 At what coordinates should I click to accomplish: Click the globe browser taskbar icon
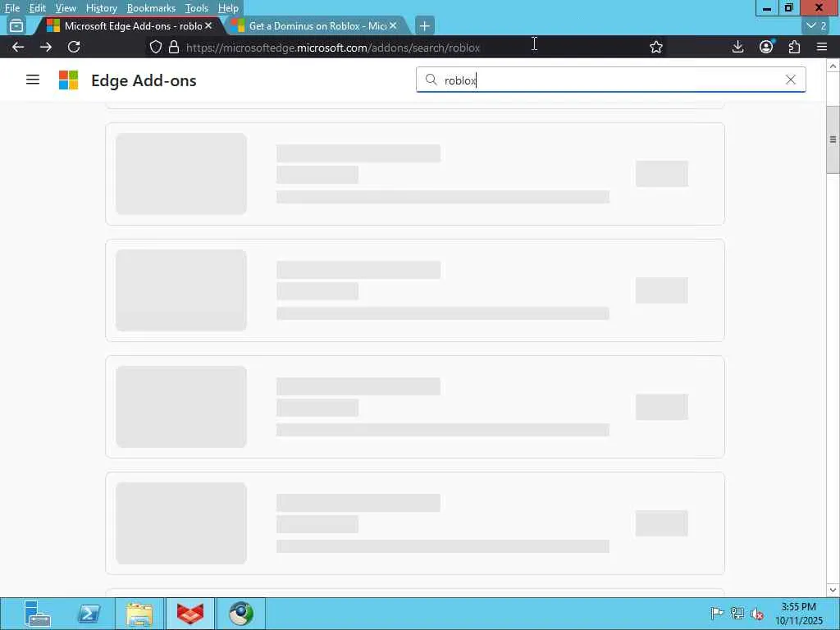click(x=241, y=614)
